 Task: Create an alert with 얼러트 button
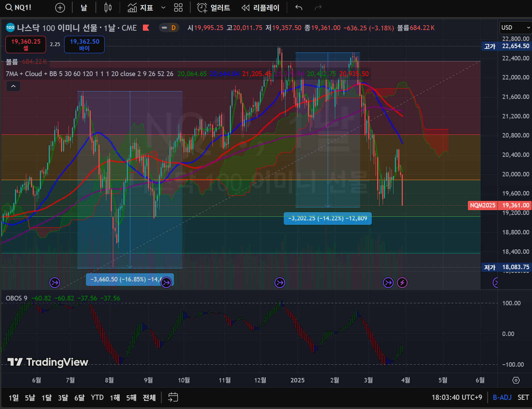[214, 8]
